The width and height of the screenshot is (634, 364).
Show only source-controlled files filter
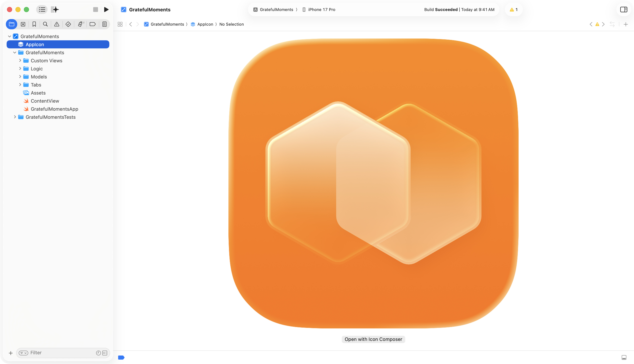105,353
